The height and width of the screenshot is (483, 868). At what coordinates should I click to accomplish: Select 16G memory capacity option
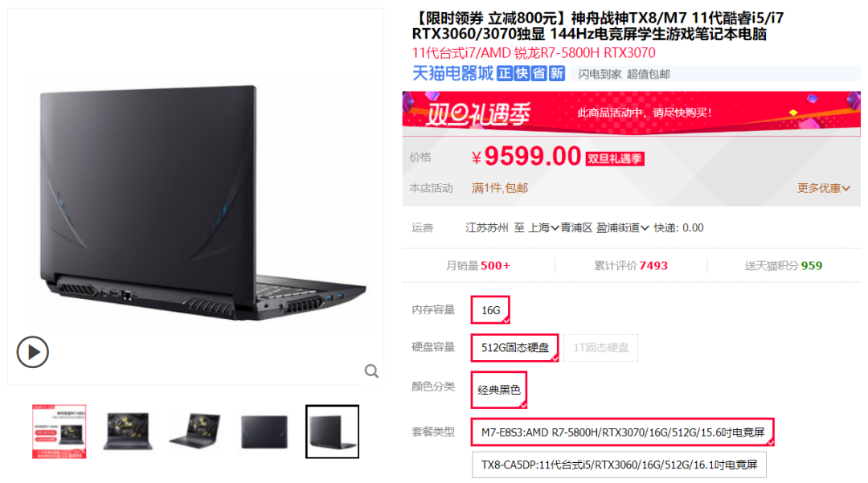coord(490,310)
